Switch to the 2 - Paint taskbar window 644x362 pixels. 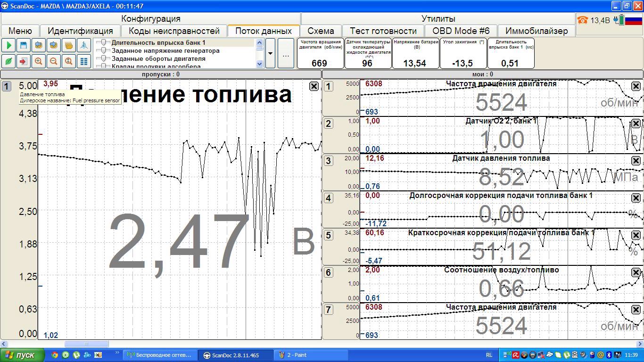311,355
